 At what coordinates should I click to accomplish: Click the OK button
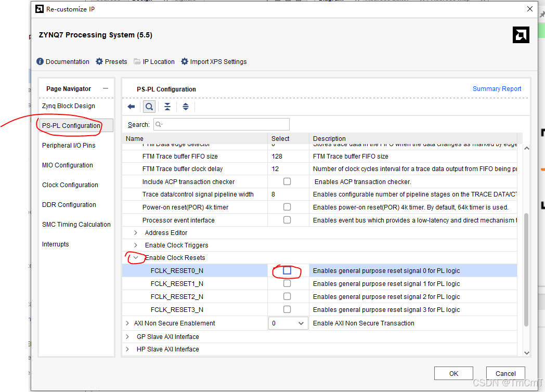click(x=453, y=374)
